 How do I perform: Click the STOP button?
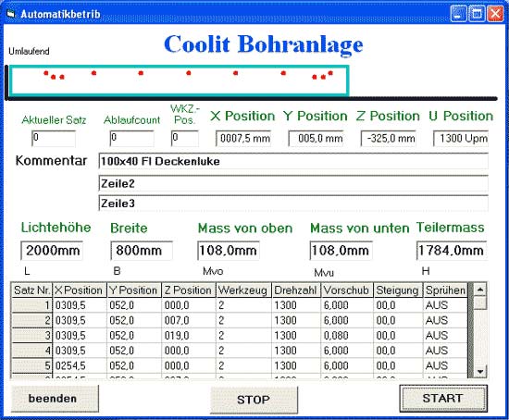[254, 400]
